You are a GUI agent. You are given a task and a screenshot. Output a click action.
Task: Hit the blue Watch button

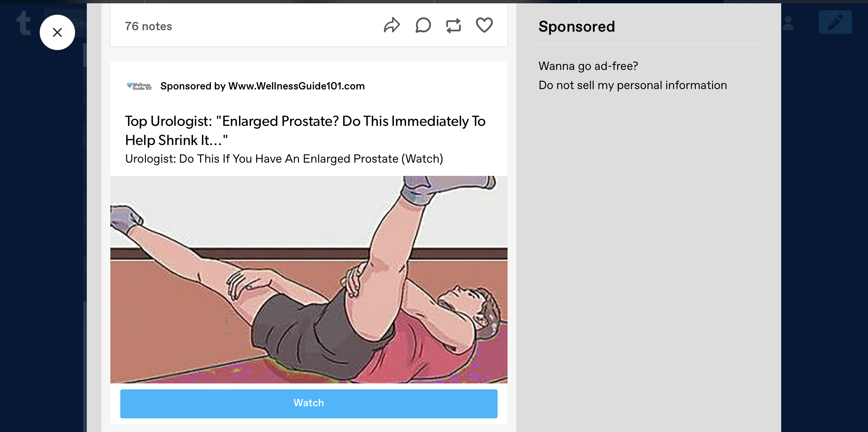point(309,403)
